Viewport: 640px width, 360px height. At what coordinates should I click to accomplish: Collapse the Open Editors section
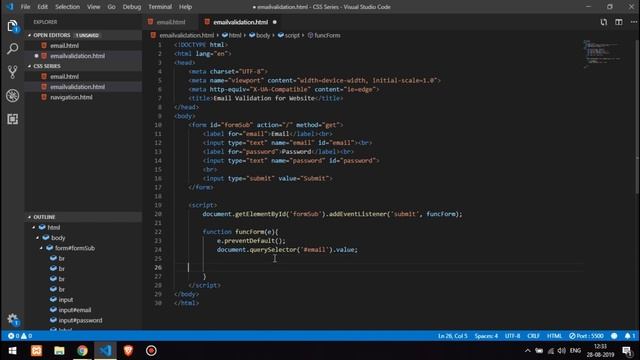coord(29,36)
